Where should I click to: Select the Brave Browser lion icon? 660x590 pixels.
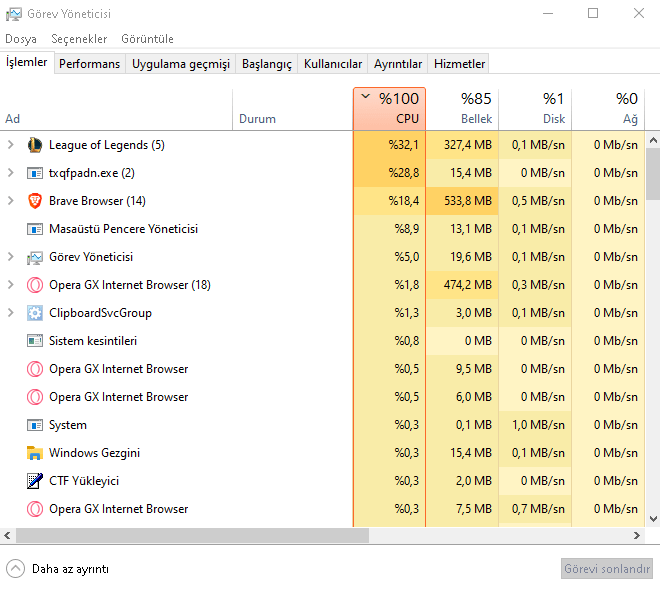click(35, 201)
